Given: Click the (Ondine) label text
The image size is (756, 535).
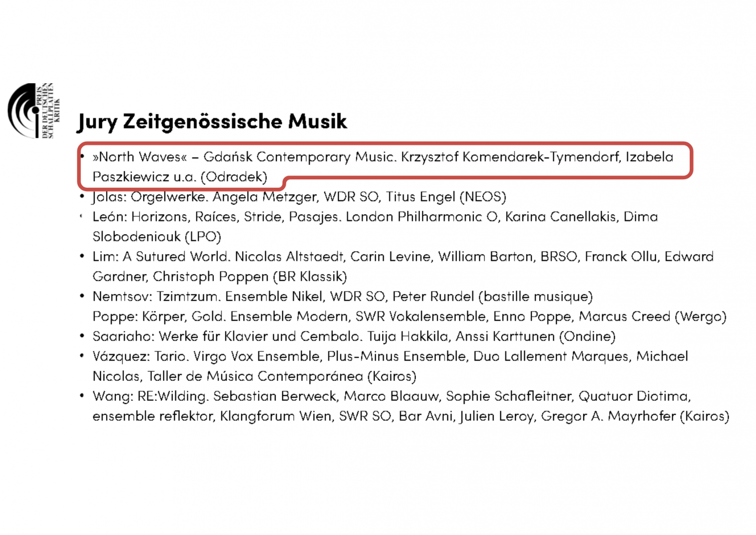Looking at the screenshot, I should pyautogui.click(x=587, y=336).
